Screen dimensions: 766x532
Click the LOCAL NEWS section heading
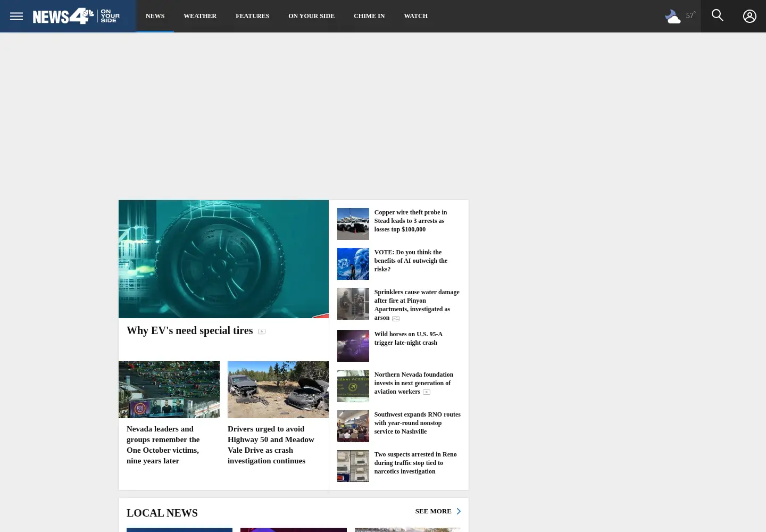pyautogui.click(x=162, y=513)
